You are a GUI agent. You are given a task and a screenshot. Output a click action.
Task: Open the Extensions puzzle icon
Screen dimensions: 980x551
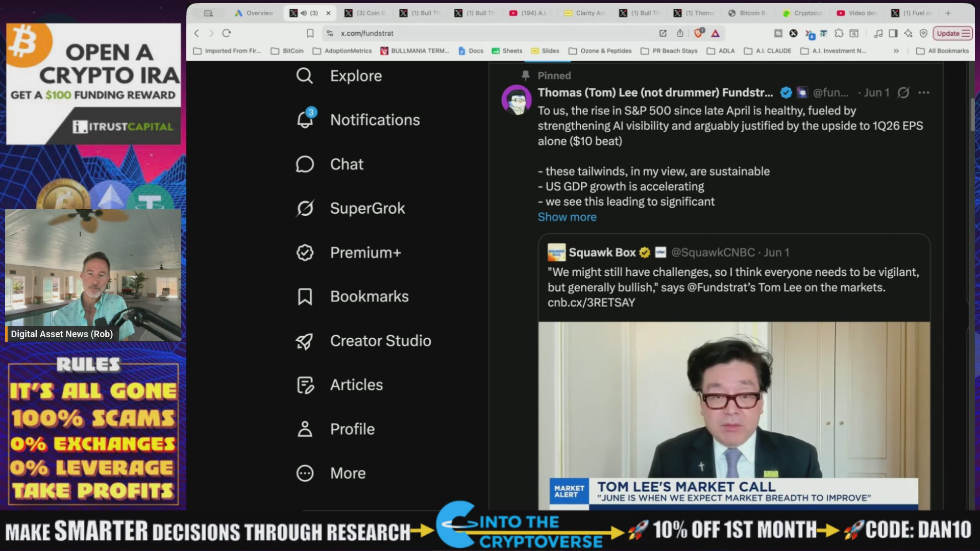839,33
